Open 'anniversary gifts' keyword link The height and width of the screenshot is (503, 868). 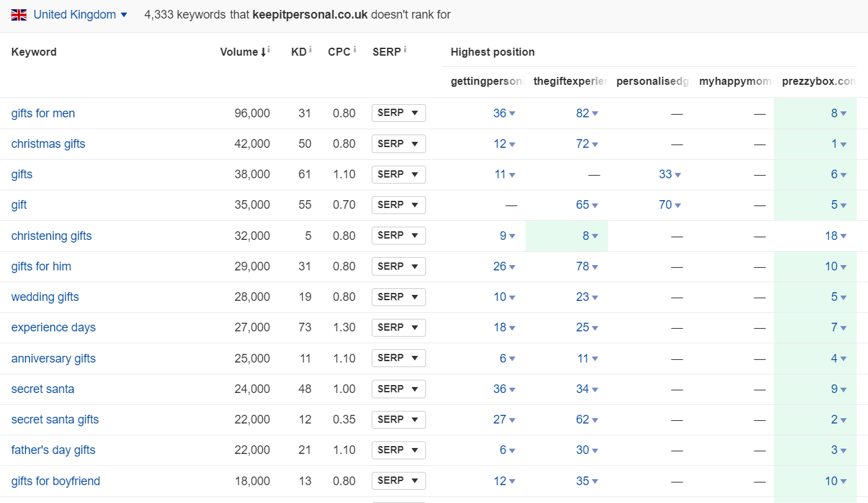pos(54,359)
